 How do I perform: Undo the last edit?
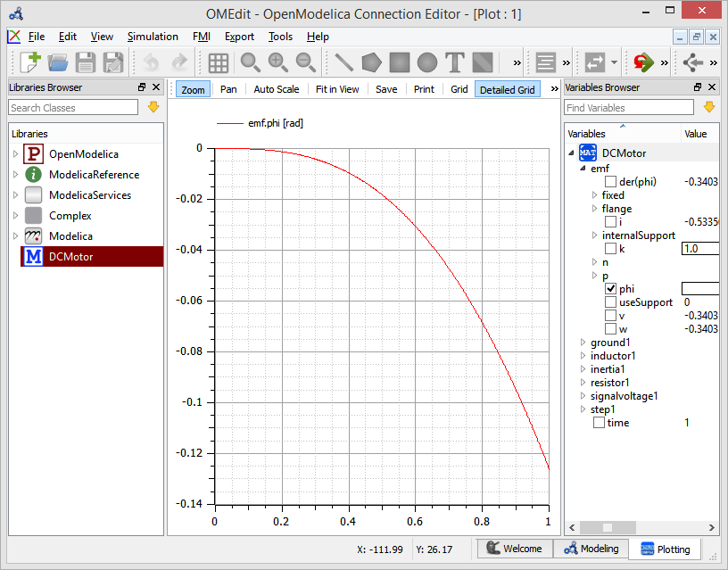[x=151, y=62]
